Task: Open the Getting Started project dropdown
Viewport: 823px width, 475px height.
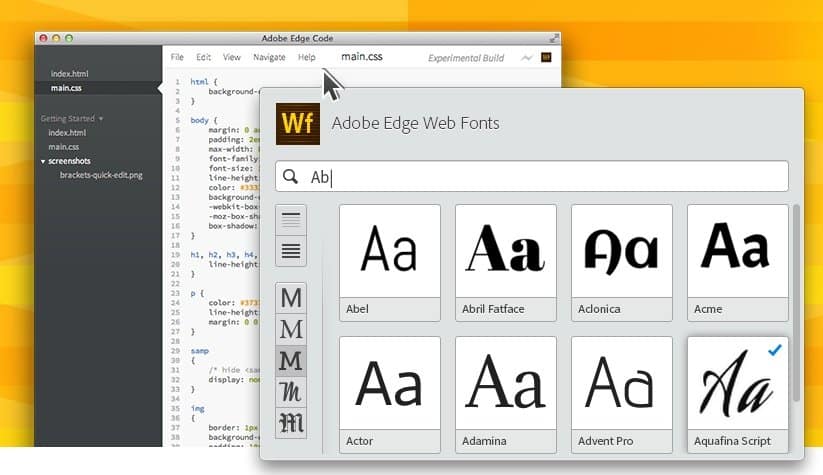Action: tap(72, 119)
